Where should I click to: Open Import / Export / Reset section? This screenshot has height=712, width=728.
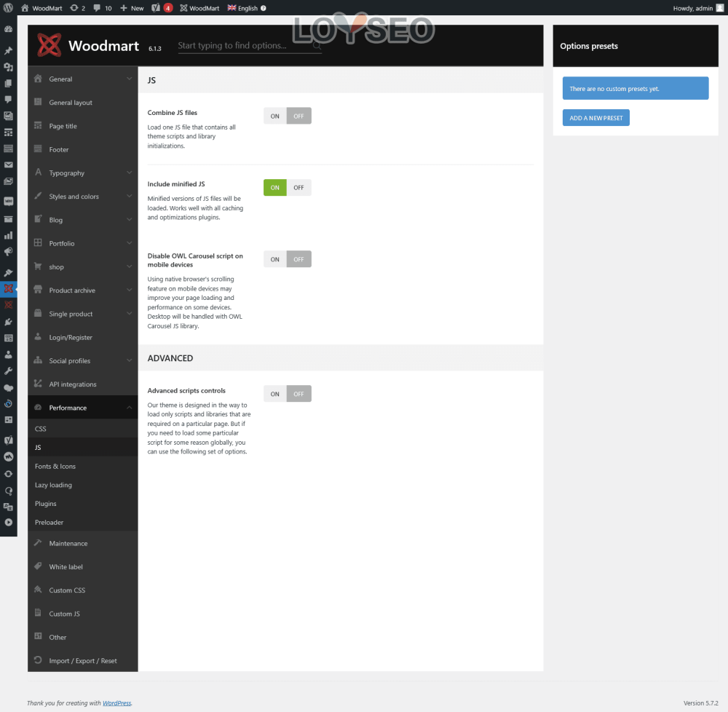(x=83, y=660)
